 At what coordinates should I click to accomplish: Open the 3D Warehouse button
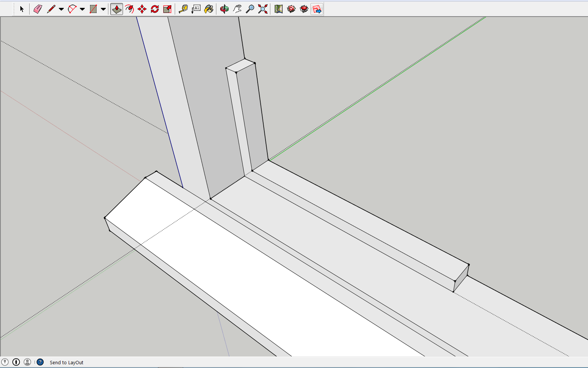tap(291, 9)
